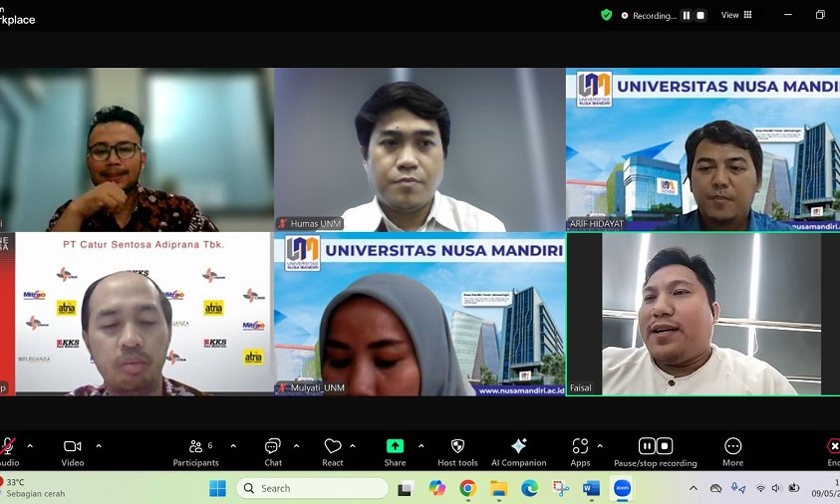This screenshot has height=504, width=840.
Task: Select the PT Catur Sentosa participant tile
Action: [x=137, y=315]
